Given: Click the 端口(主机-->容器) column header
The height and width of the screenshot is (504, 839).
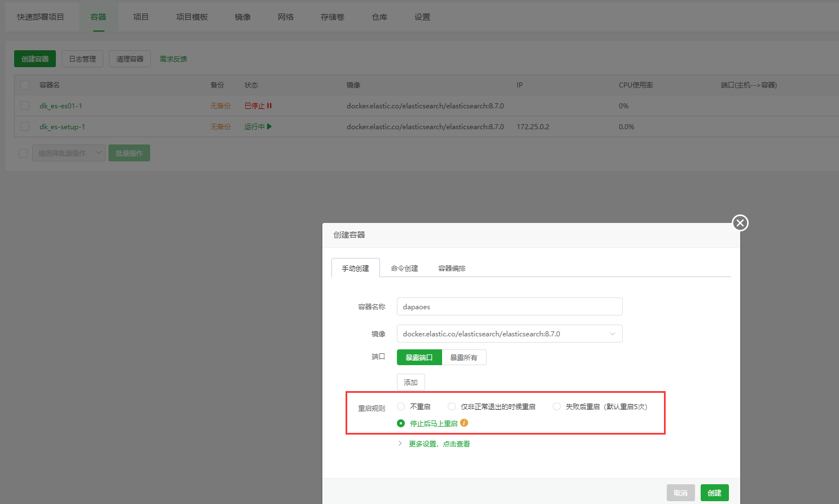Looking at the screenshot, I should (749, 85).
